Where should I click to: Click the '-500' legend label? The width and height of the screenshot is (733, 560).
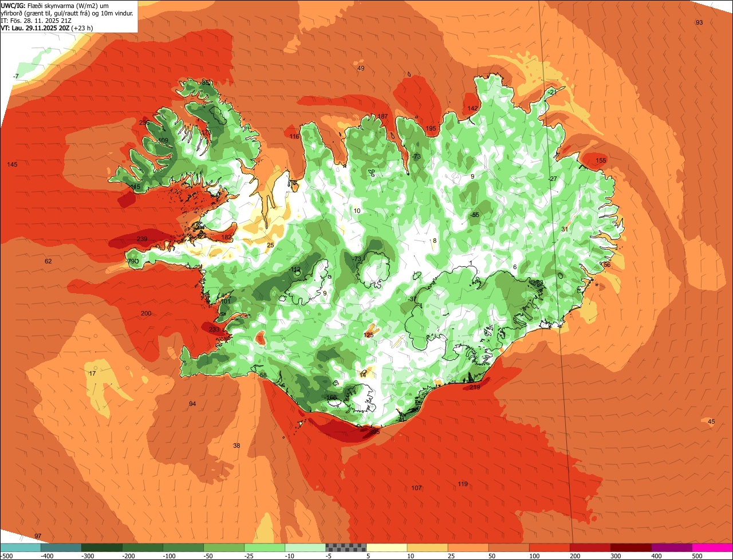tap(7, 556)
